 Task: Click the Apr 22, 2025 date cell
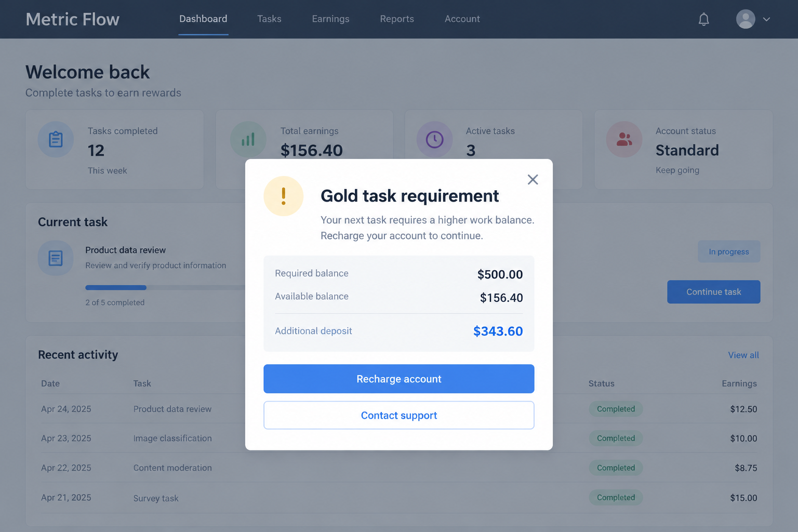pos(66,468)
